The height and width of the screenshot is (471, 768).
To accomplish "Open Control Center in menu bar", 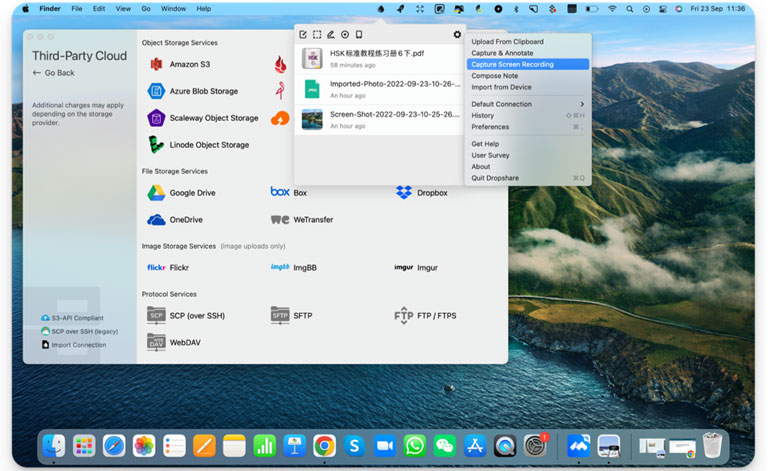I will (x=663, y=9).
